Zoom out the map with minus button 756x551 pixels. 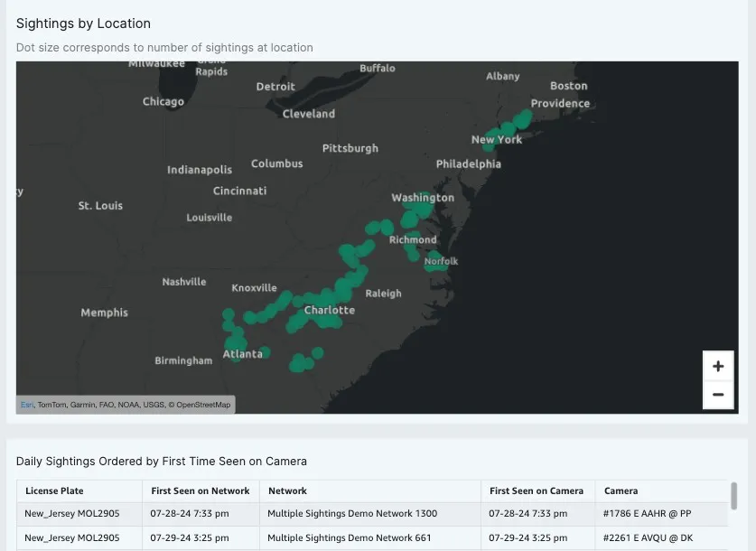click(x=718, y=395)
